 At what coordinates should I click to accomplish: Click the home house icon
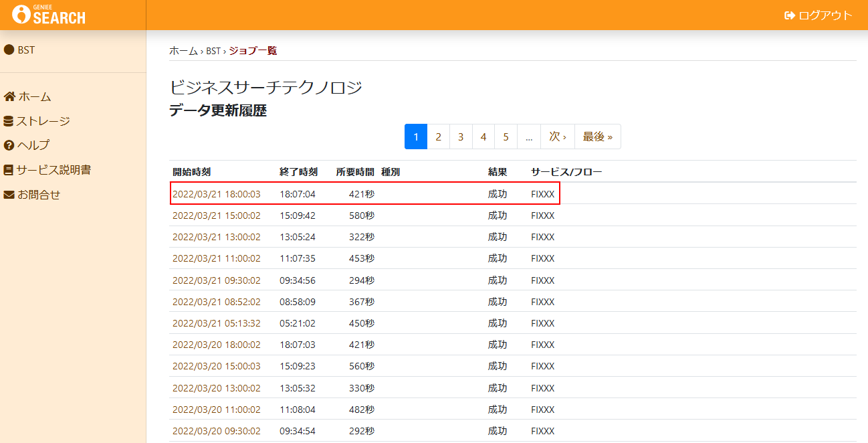(9, 96)
